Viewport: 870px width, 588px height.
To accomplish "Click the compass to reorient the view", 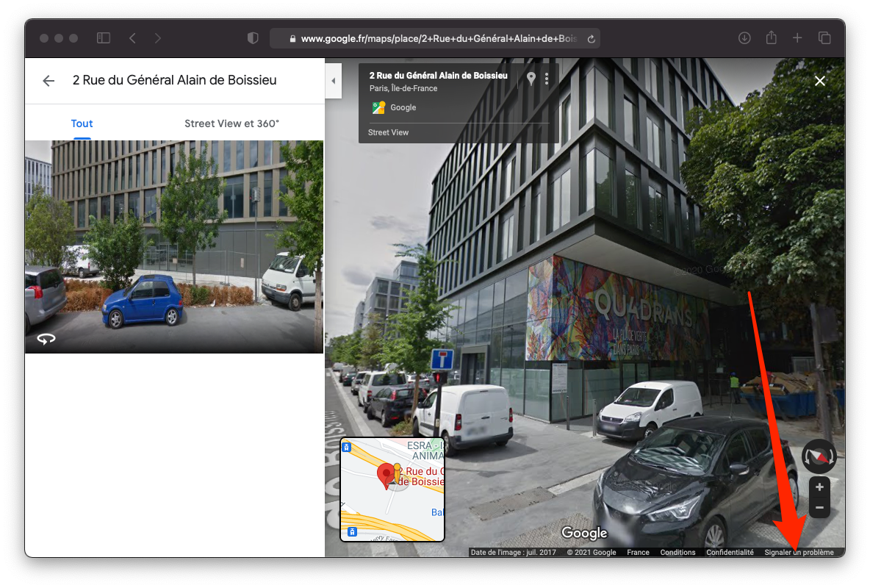I will tap(819, 456).
